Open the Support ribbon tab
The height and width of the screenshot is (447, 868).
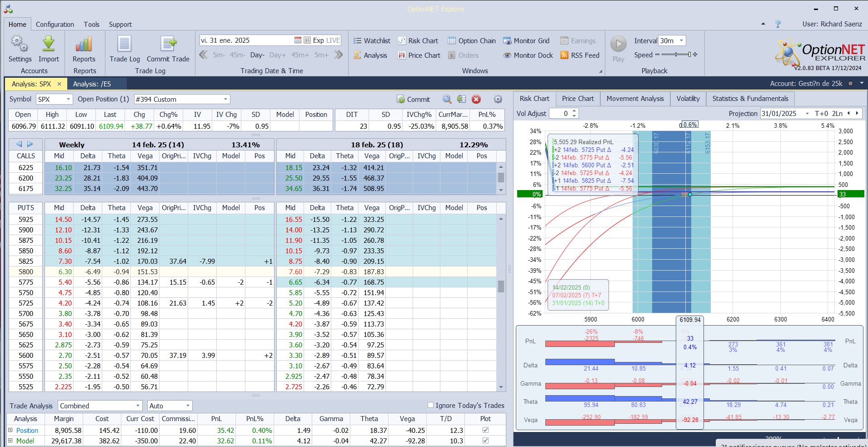pos(120,25)
